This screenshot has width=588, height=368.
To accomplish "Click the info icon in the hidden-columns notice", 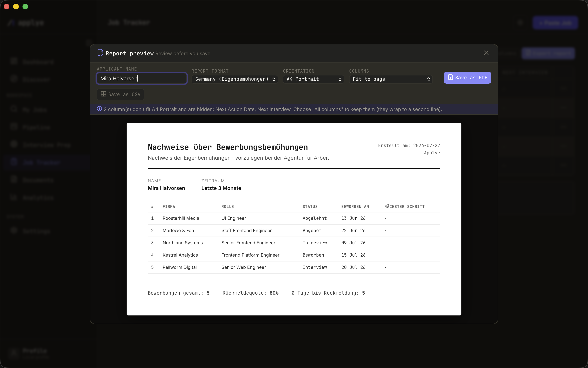I will (x=99, y=109).
